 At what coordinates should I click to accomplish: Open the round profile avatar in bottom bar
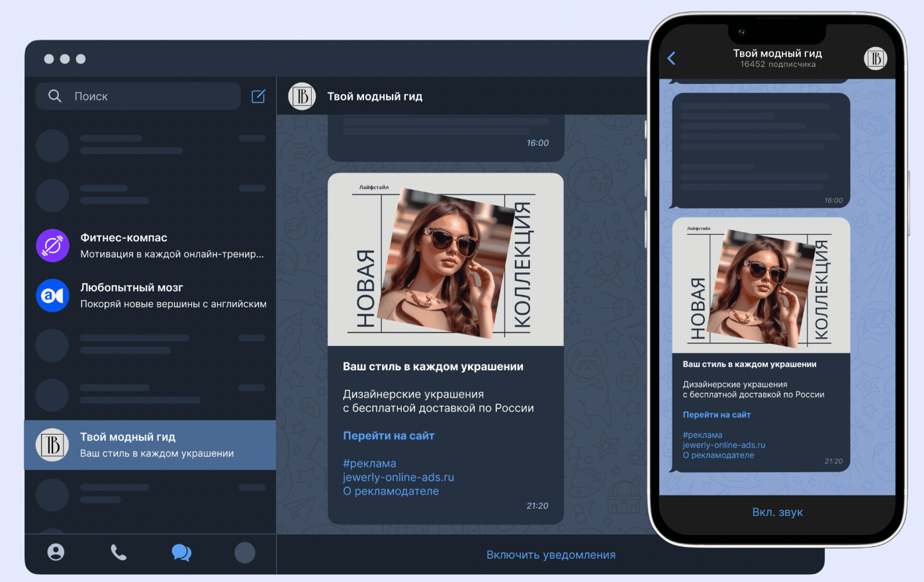click(x=245, y=552)
